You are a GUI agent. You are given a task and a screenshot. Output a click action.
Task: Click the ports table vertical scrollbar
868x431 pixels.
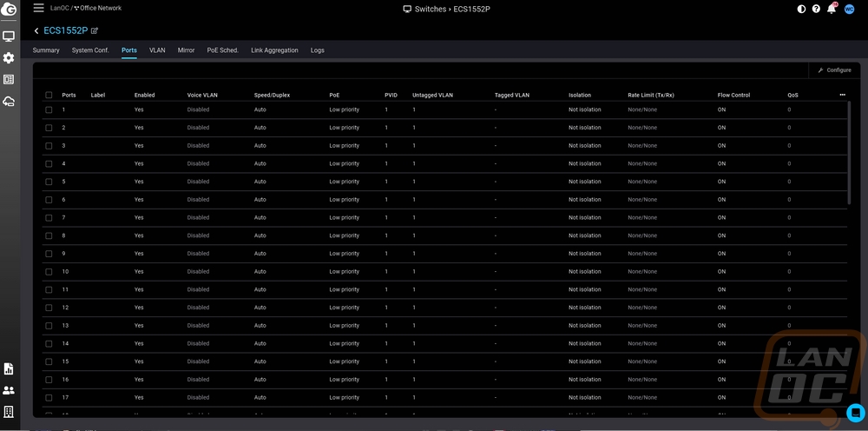coord(849,152)
